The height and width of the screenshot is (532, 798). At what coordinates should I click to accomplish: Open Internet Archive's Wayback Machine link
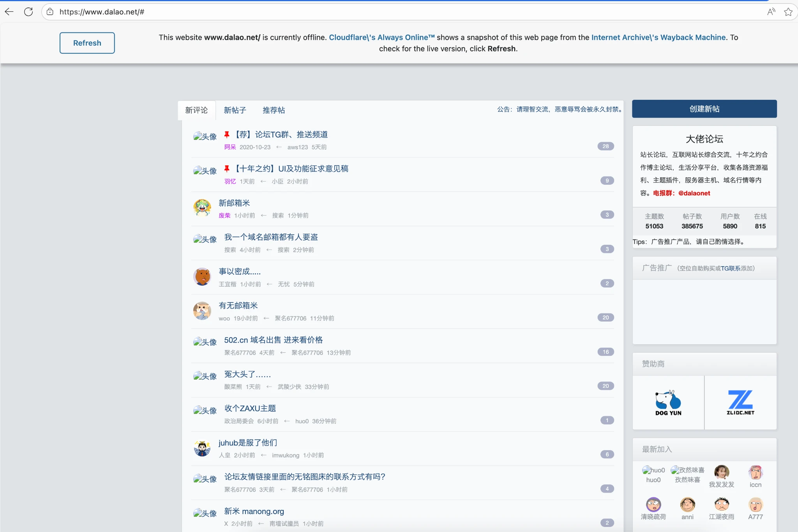[659, 37]
